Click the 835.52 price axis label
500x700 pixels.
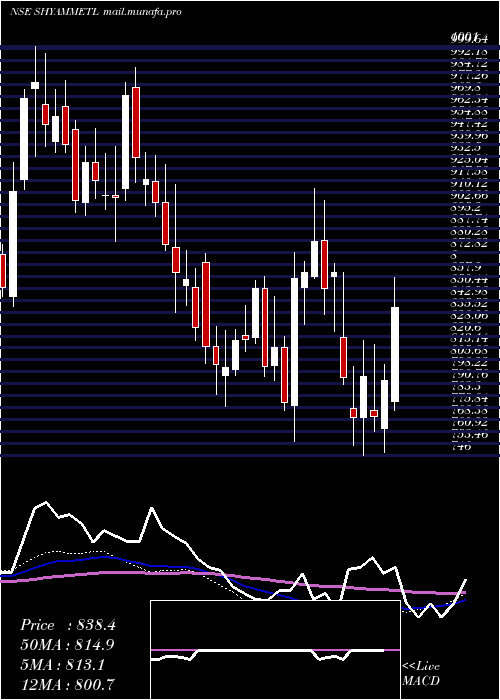click(x=468, y=304)
